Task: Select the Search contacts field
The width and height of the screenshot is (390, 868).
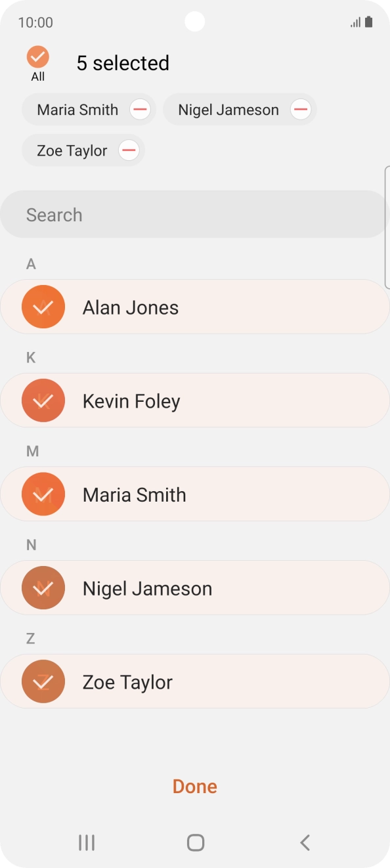Action: [x=195, y=214]
